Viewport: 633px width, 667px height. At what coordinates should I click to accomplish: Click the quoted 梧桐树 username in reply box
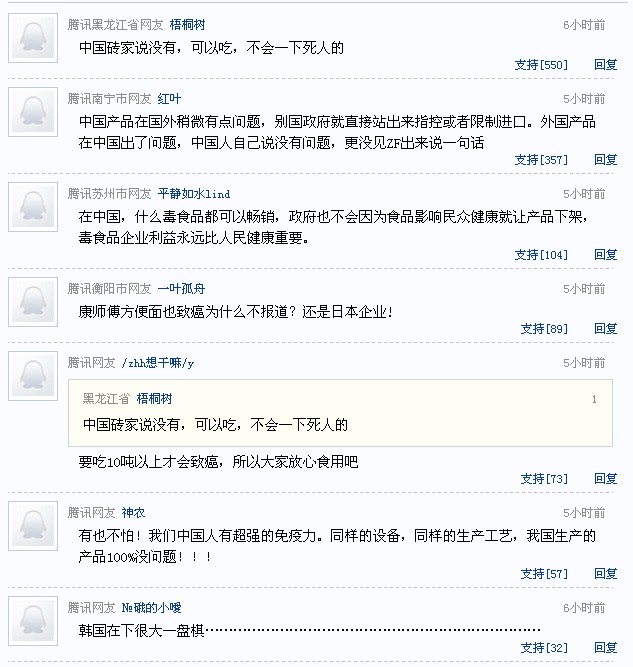pos(154,398)
